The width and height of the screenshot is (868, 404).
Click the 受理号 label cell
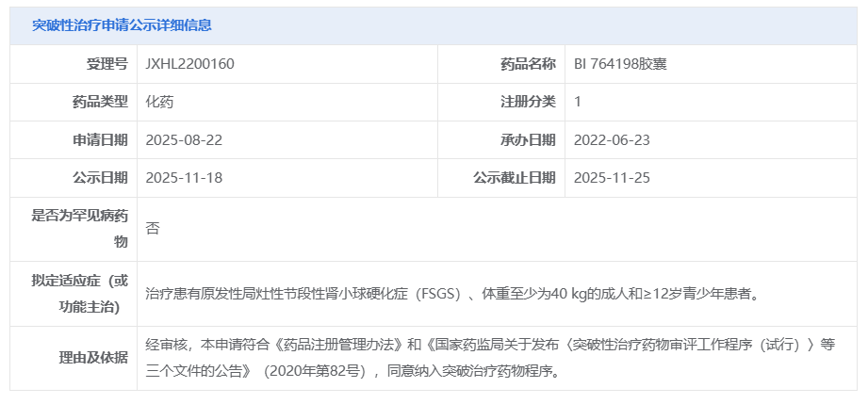tap(106, 64)
